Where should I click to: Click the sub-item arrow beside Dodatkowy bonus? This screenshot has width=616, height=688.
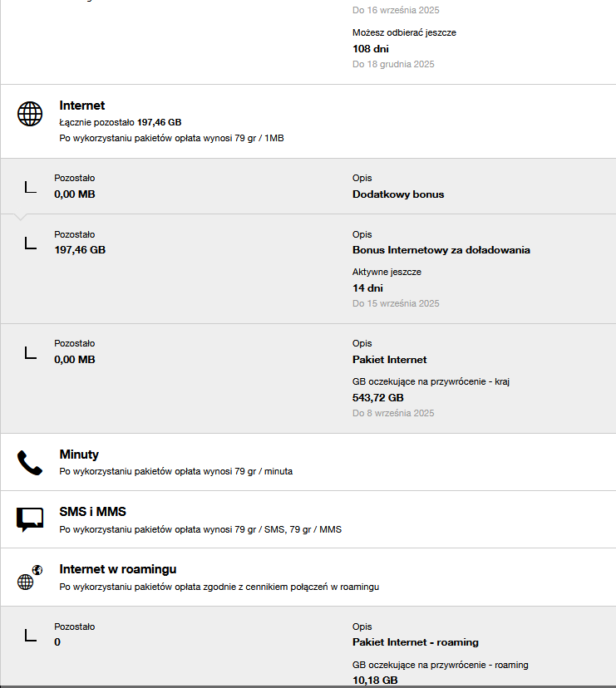(x=31, y=187)
